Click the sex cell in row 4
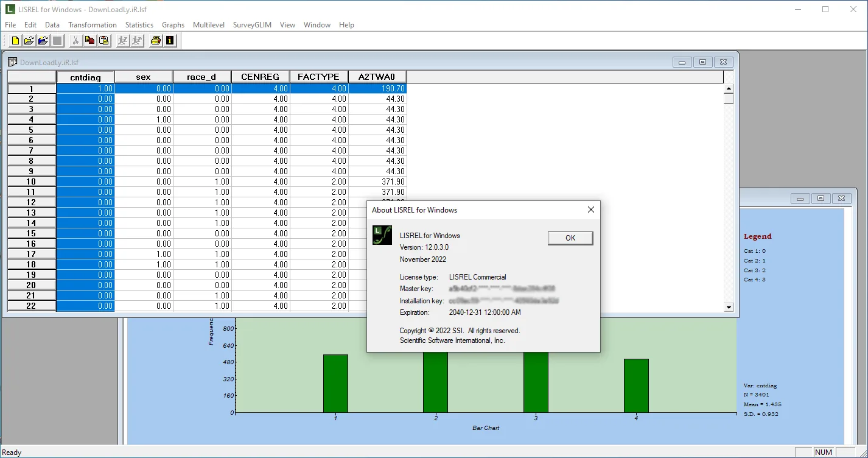This screenshot has width=868, height=458. (144, 119)
